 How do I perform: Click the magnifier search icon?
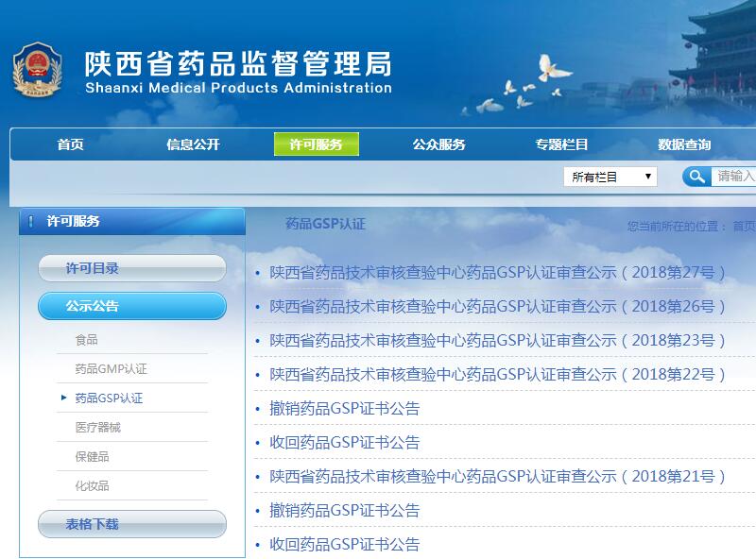click(x=696, y=177)
